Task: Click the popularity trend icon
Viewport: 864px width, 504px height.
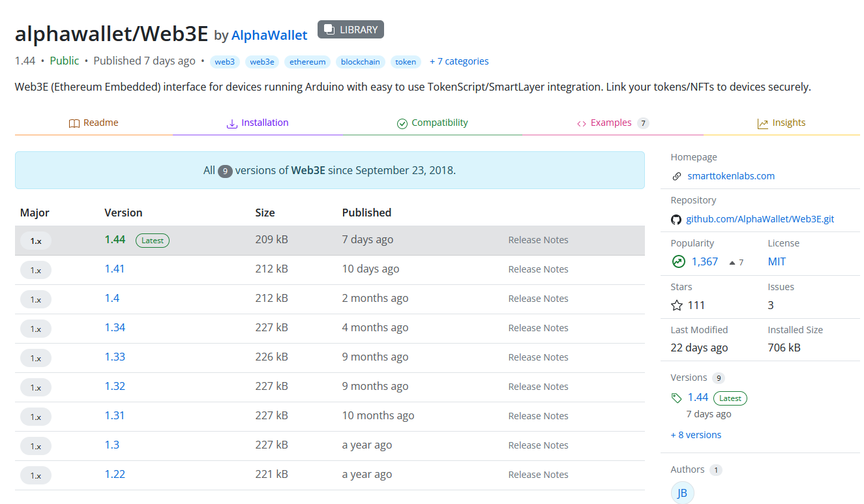Action: (678, 261)
